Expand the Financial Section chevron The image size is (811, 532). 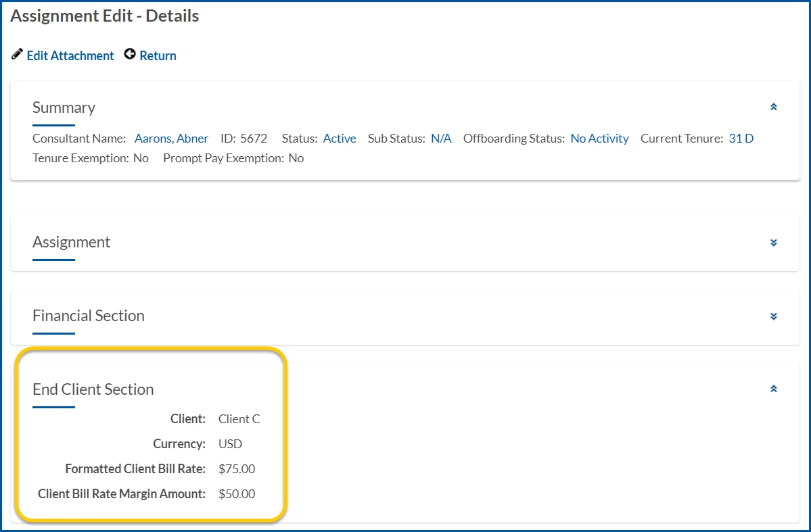coord(774,316)
